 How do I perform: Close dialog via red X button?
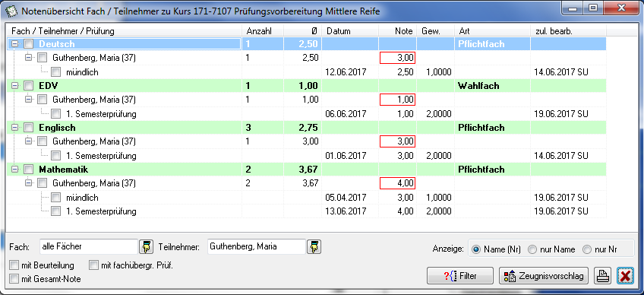pos(625,276)
